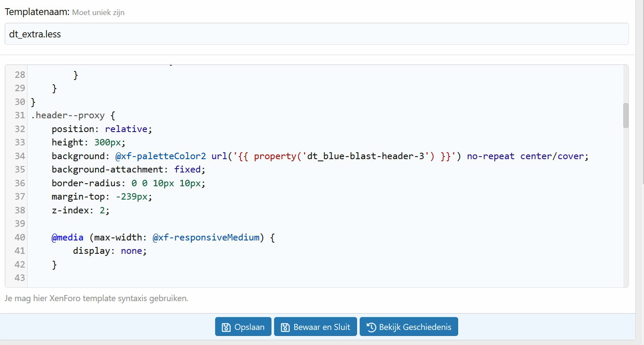Click the 'Je mag hier XenForo template syntaxis gebruiken.' note
644x345 pixels.
96,298
